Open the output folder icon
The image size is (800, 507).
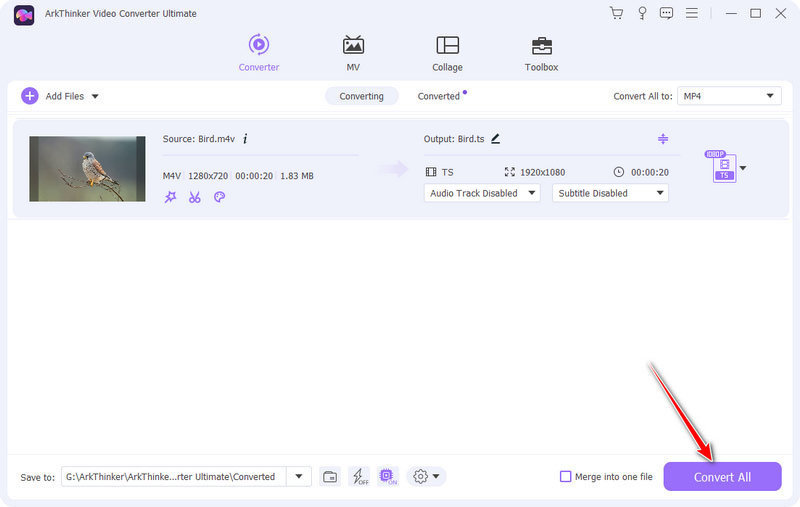330,476
